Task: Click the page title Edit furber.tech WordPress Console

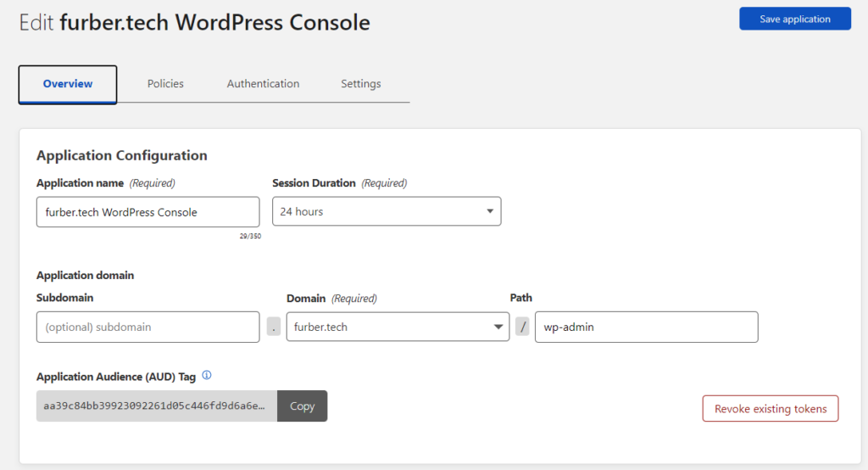Action: pos(194,23)
